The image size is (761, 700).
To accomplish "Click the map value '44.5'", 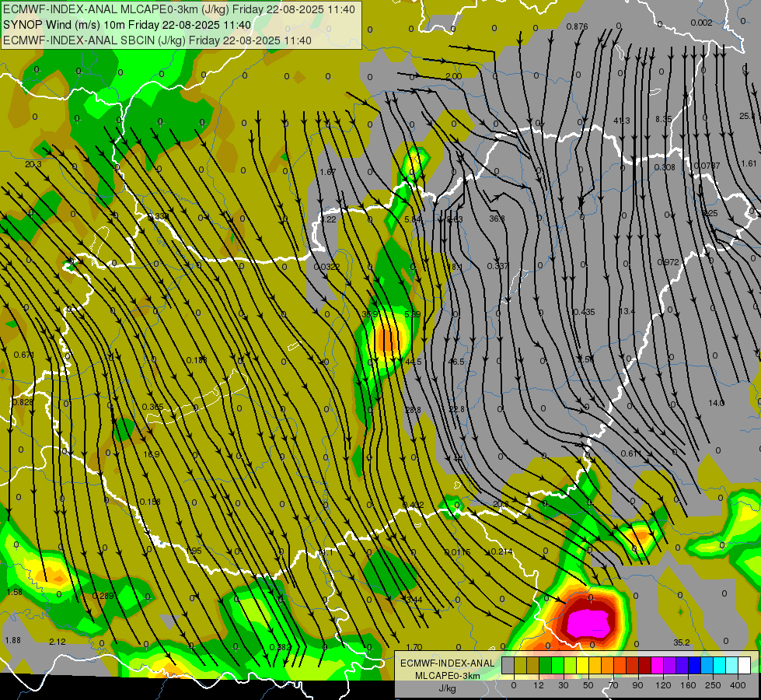I will 414,362.
